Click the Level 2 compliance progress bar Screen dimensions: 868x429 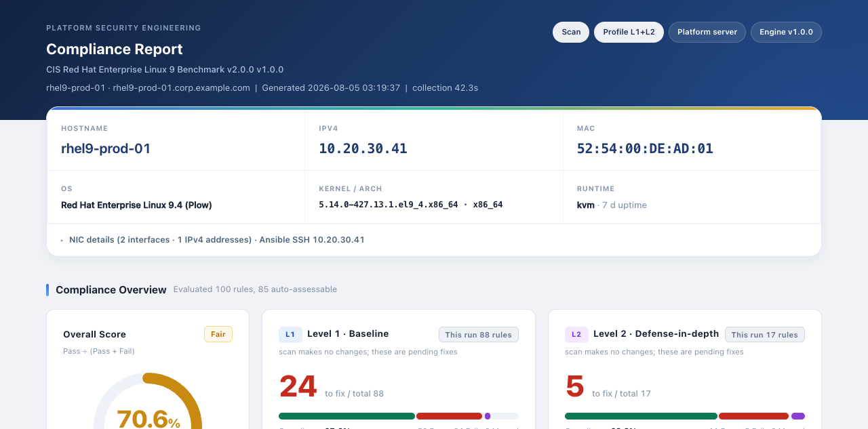[685, 416]
